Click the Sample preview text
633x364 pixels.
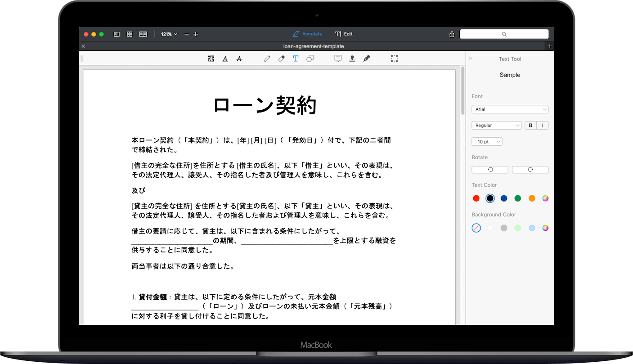510,75
